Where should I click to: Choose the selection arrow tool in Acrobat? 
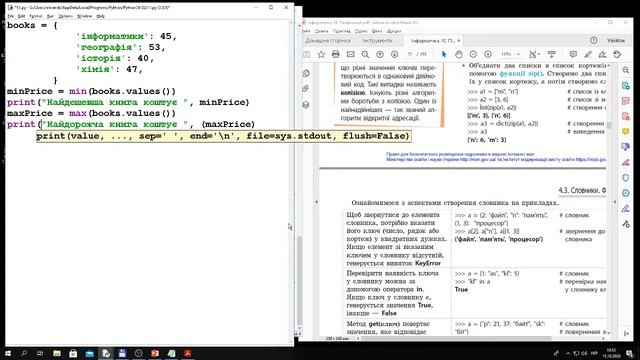pyautogui.click(x=444, y=54)
